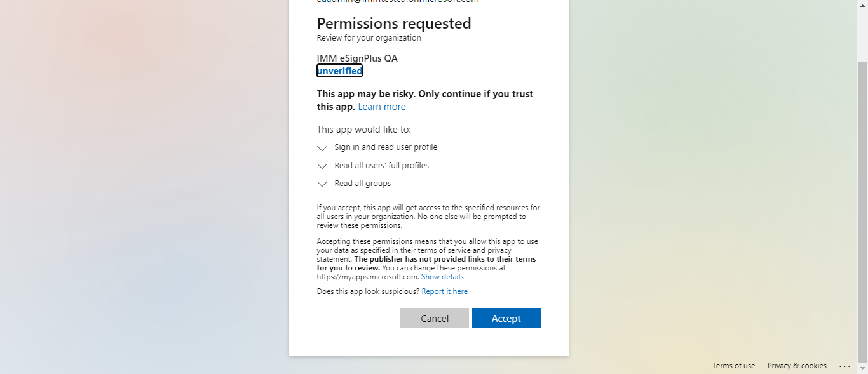
Task: Click the 'This app would like to:' text
Action: pos(364,130)
